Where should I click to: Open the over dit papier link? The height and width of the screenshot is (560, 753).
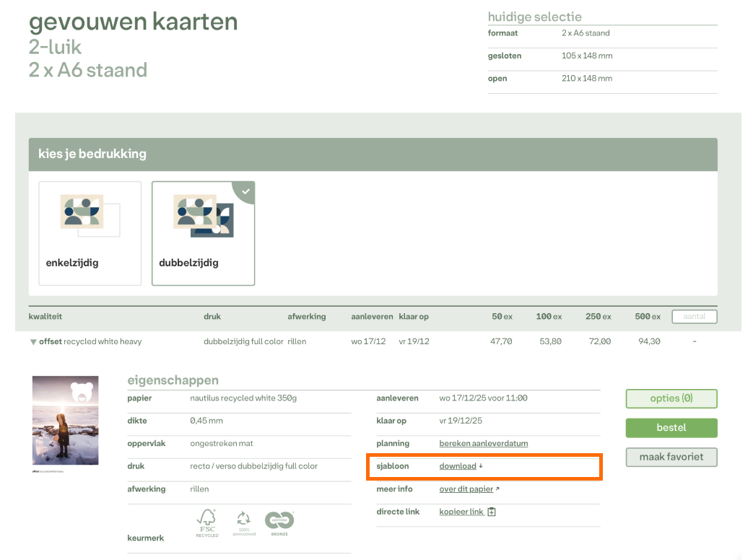tap(466, 489)
